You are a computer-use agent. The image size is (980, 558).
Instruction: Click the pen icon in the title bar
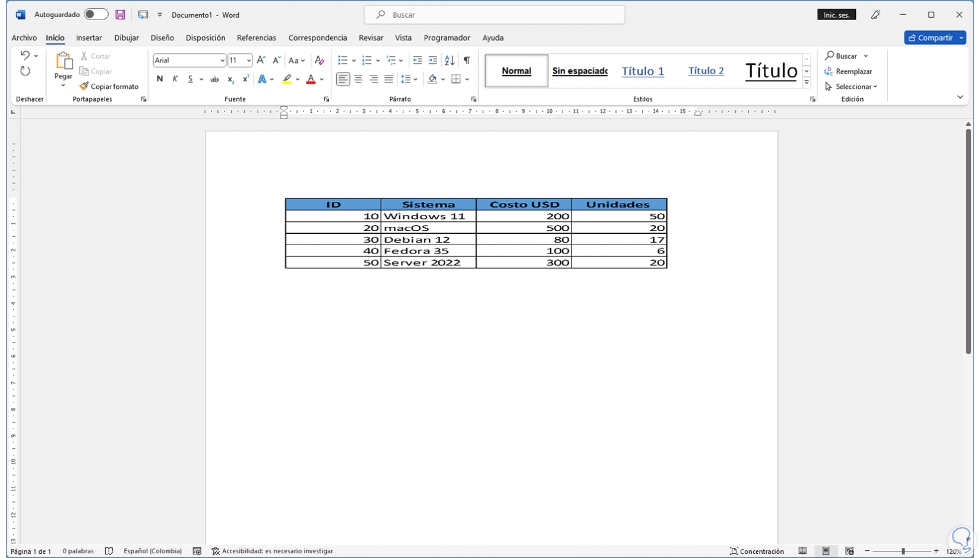[x=875, y=15]
